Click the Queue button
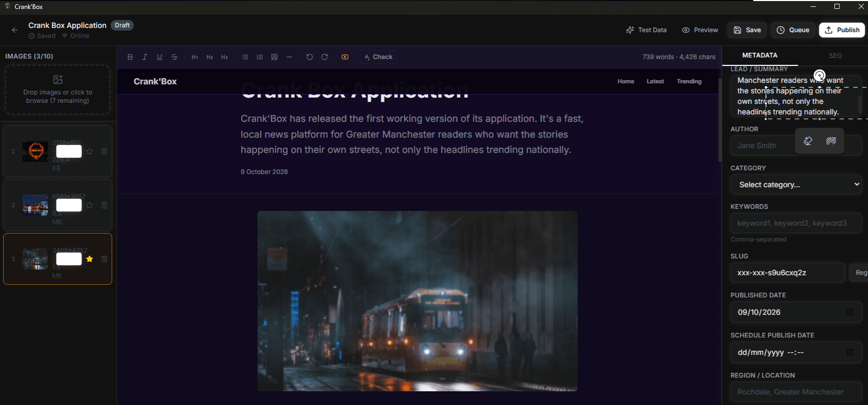Image resolution: width=868 pixels, height=405 pixels. (x=793, y=30)
